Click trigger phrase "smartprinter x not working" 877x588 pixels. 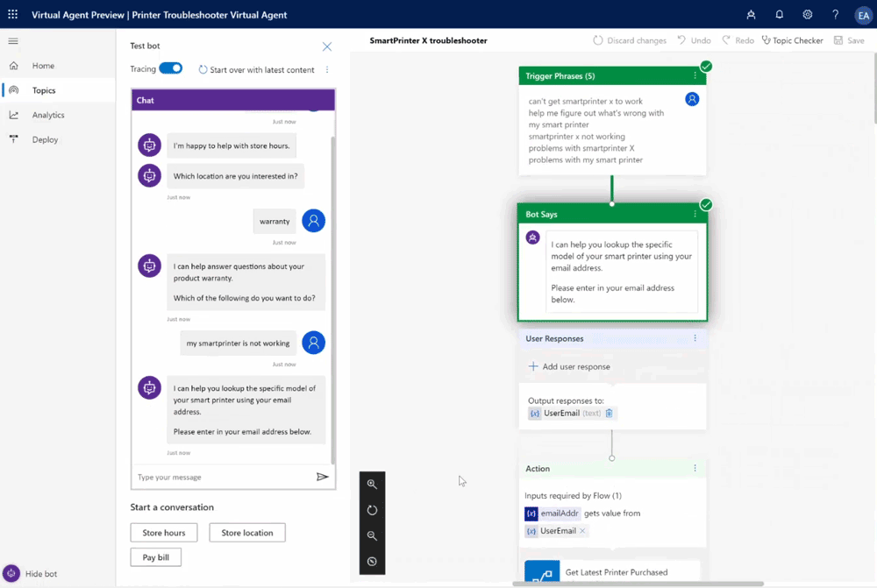pyautogui.click(x=577, y=137)
